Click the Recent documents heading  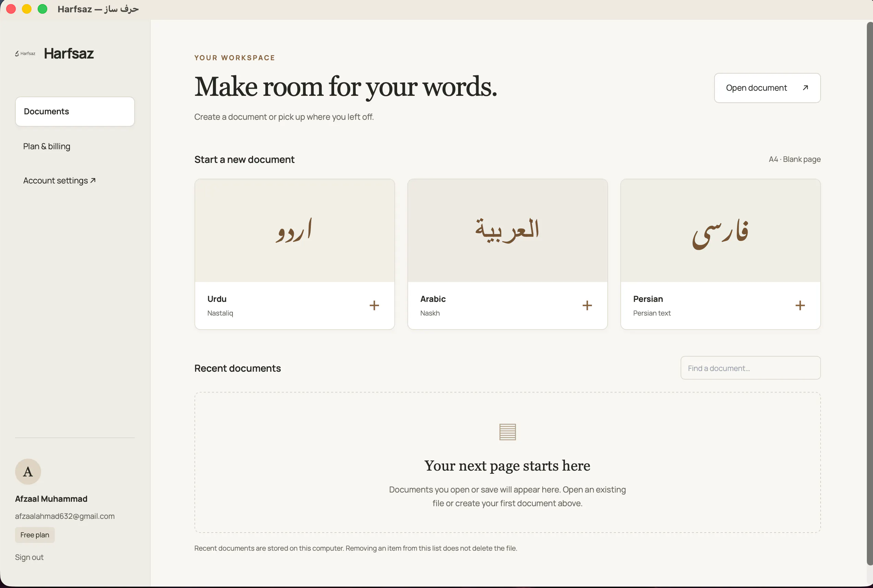pos(237,368)
